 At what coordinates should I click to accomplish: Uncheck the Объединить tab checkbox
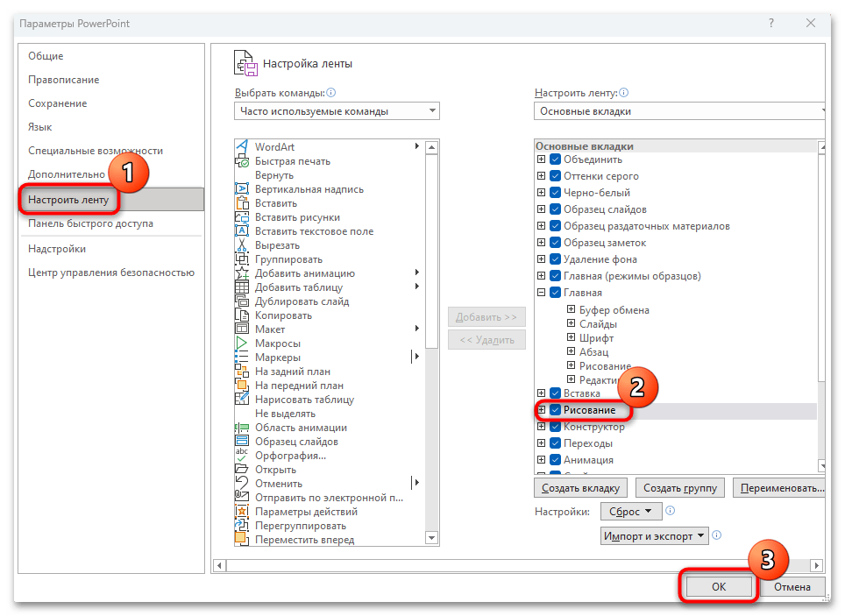[555, 159]
